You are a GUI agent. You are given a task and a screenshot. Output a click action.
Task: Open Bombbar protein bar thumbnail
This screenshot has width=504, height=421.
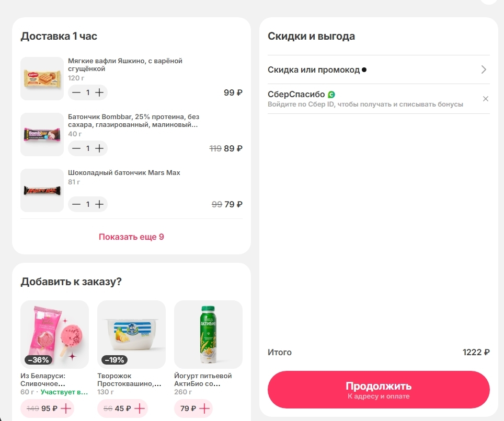42,135
